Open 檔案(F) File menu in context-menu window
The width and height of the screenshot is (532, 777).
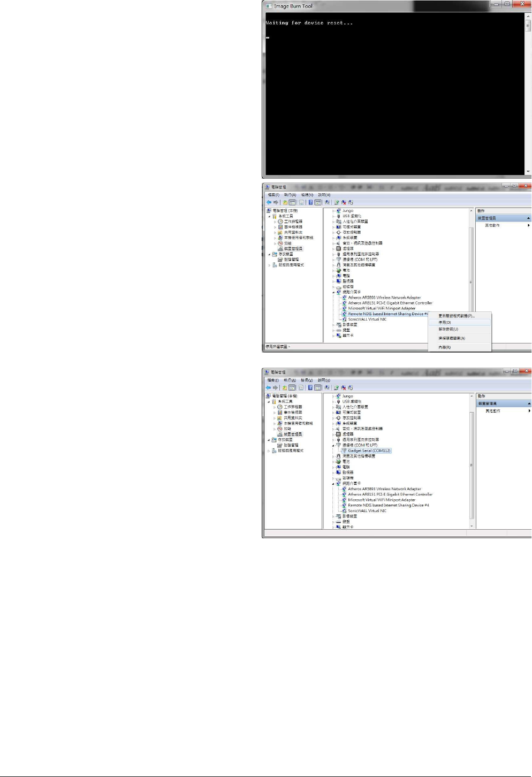click(273, 195)
